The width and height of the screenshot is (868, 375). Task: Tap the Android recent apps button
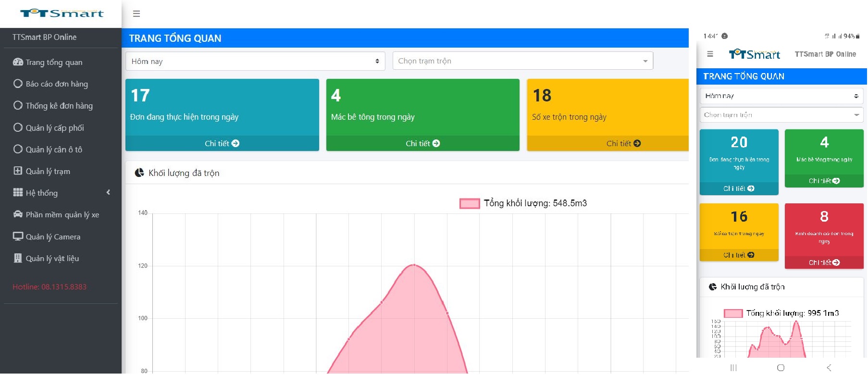pos(733,367)
